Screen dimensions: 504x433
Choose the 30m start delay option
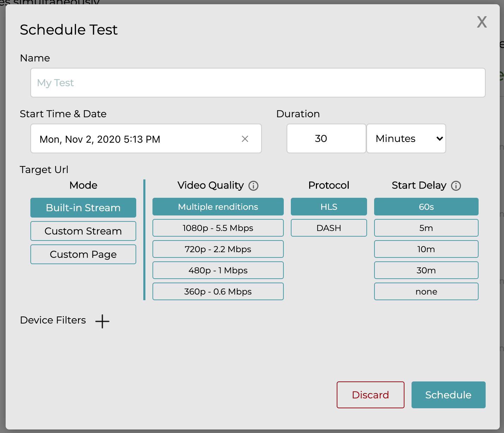(x=426, y=270)
